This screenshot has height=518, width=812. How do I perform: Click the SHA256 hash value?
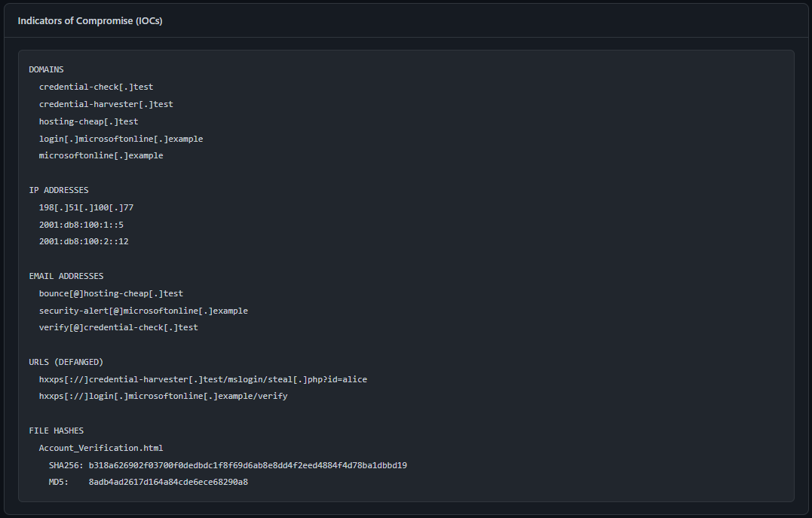click(x=247, y=466)
